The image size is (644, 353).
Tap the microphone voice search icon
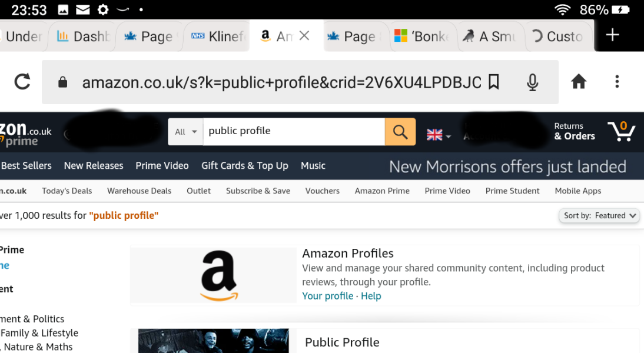(x=532, y=82)
